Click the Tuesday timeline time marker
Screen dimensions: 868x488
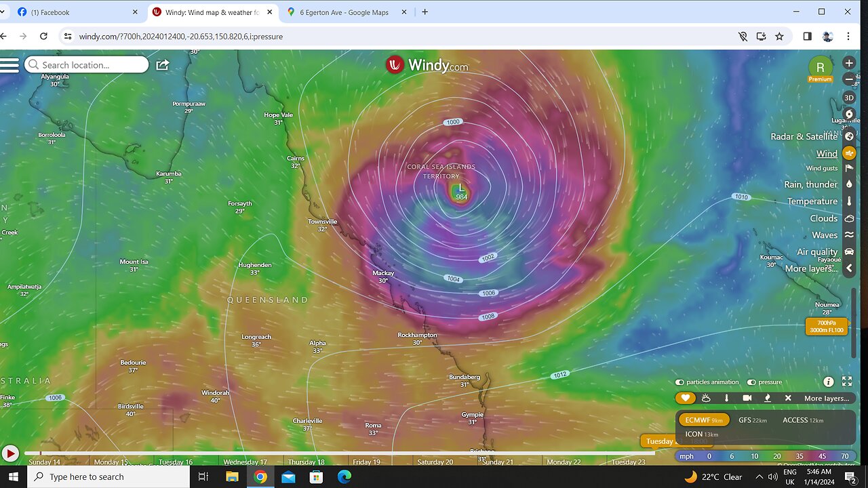tap(676, 441)
